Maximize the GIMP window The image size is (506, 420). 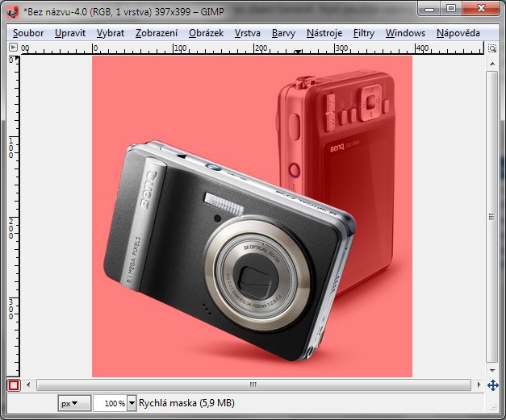pos(451,8)
